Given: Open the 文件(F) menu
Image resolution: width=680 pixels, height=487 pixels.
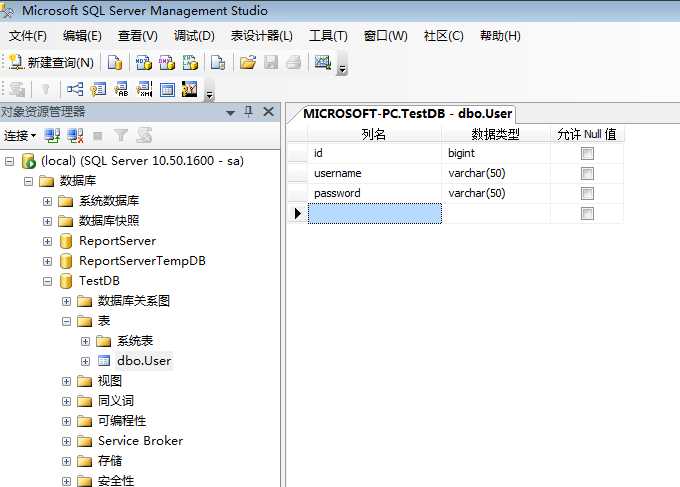Looking at the screenshot, I should 28,36.
